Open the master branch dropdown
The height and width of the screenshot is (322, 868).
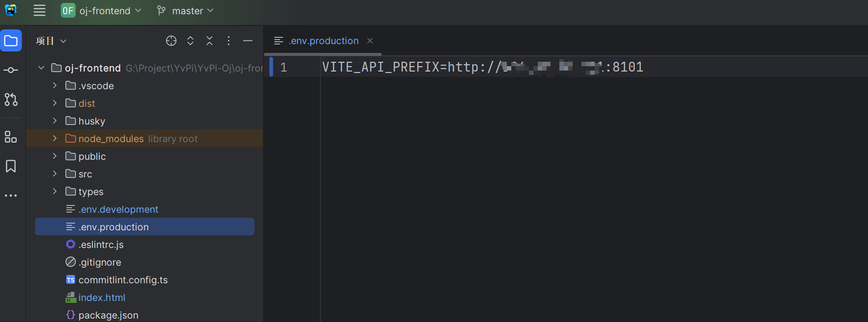pyautogui.click(x=185, y=10)
